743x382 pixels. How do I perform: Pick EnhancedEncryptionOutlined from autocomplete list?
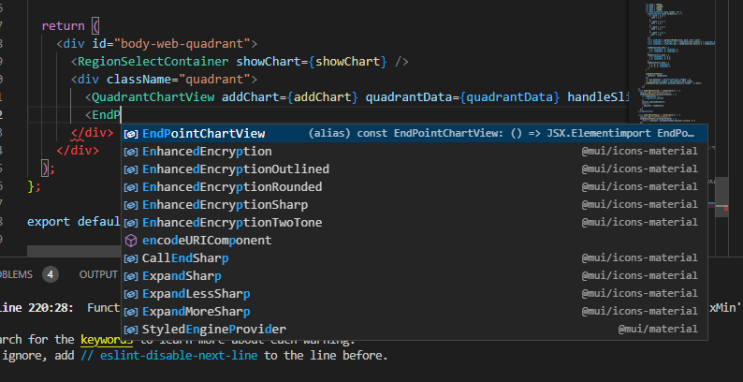click(x=415, y=169)
